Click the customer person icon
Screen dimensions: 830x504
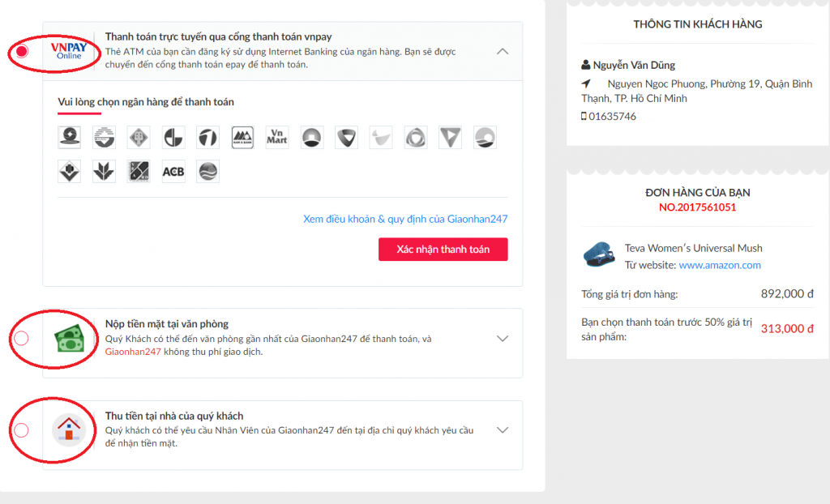(x=585, y=65)
